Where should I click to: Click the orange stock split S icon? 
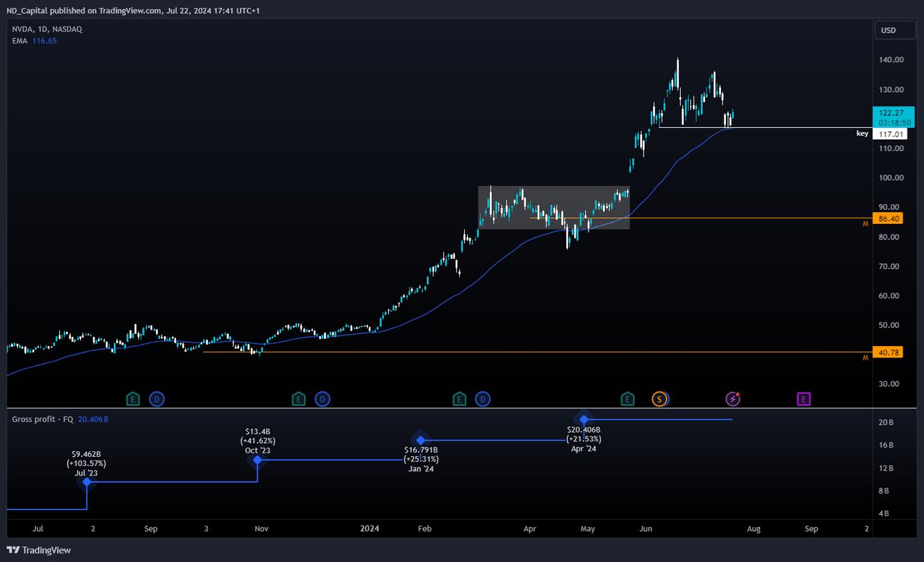point(659,399)
